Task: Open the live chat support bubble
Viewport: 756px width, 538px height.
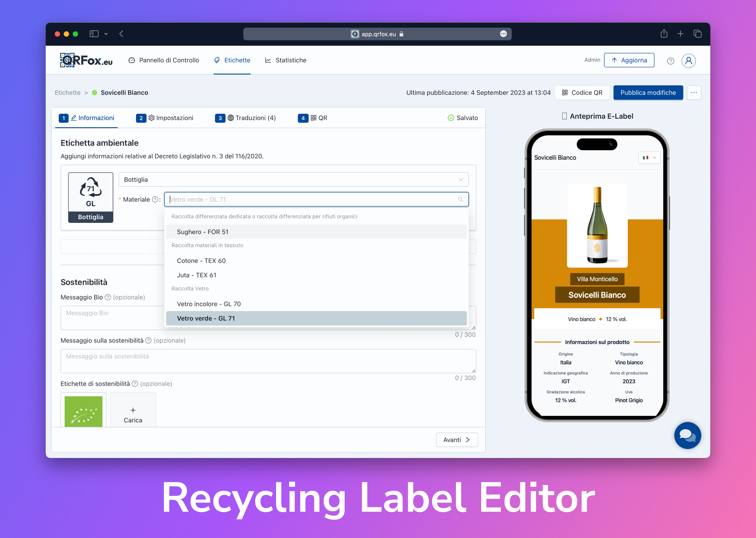Action: (x=687, y=435)
